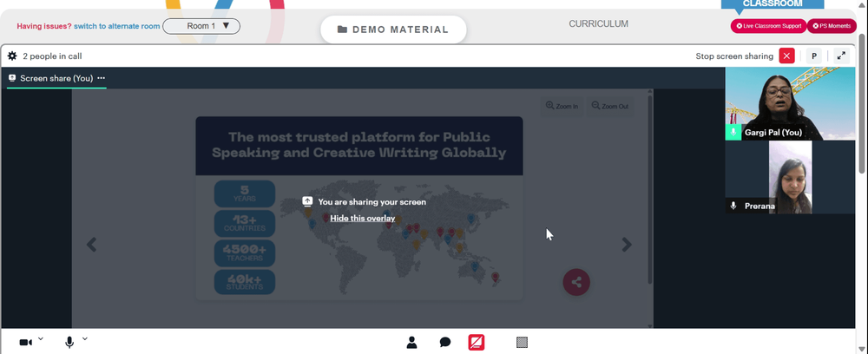The image size is (868, 354).
Task: Click red X to stop screen sharing
Action: [786, 56]
